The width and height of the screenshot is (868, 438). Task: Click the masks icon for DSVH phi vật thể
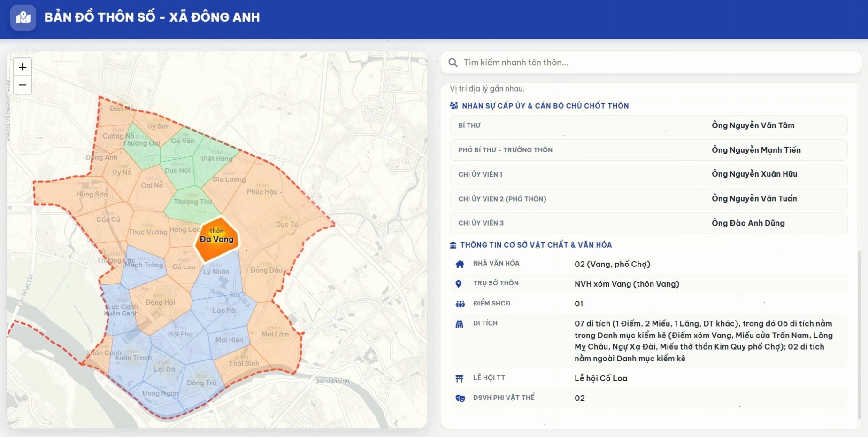coord(460,399)
